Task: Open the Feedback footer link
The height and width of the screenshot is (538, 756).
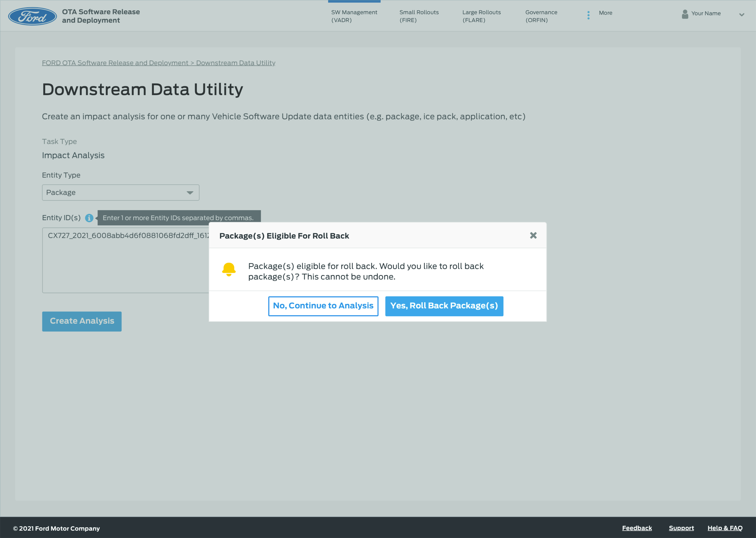Action: coord(637,528)
